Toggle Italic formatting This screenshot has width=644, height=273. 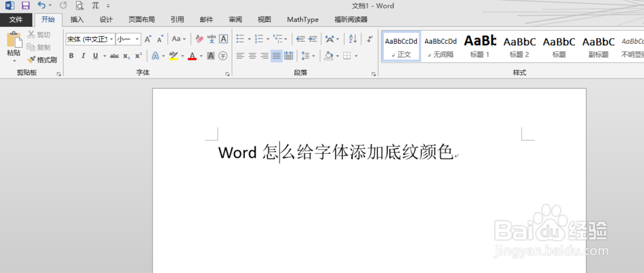83,56
